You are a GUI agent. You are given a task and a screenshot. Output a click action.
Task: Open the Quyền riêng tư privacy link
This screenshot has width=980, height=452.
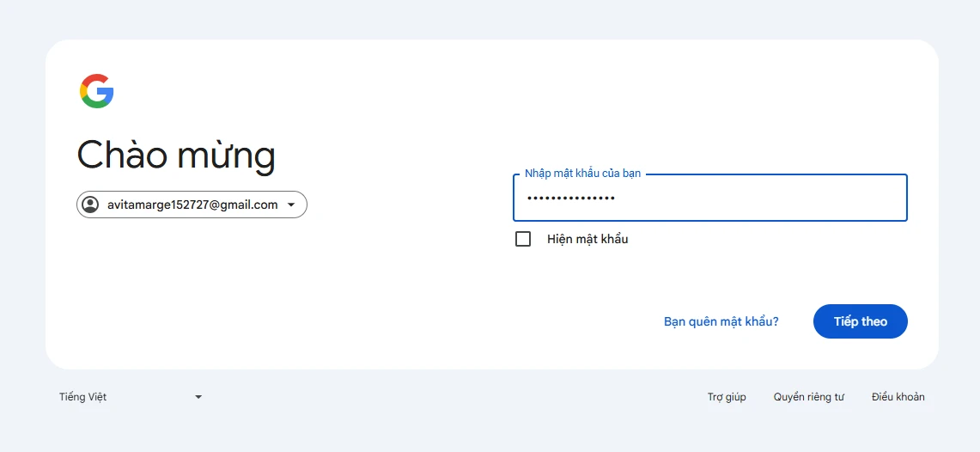coord(808,397)
